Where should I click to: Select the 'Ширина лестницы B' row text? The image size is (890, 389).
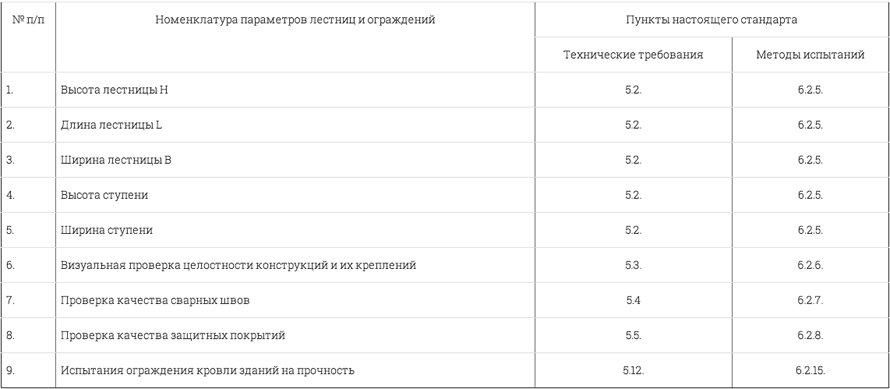click(116, 160)
